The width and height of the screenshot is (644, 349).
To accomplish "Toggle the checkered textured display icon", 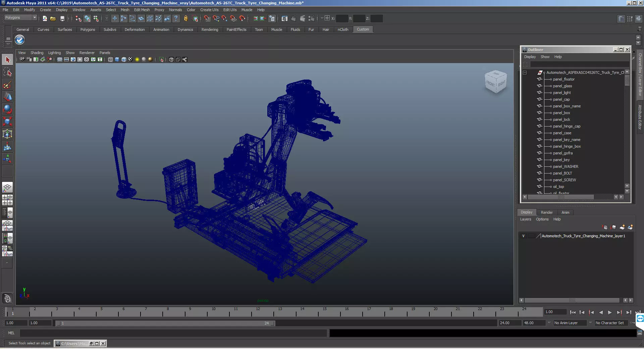I will click(x=130, y=59).
